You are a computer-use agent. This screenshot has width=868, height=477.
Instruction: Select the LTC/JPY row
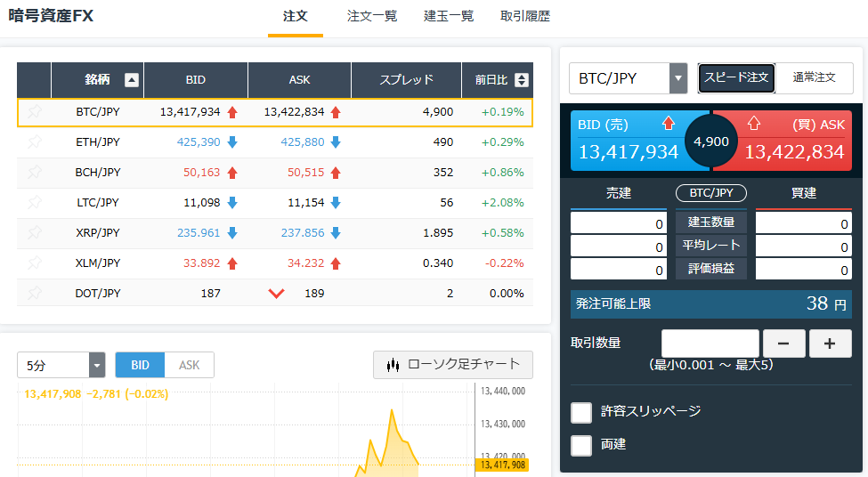275,203
